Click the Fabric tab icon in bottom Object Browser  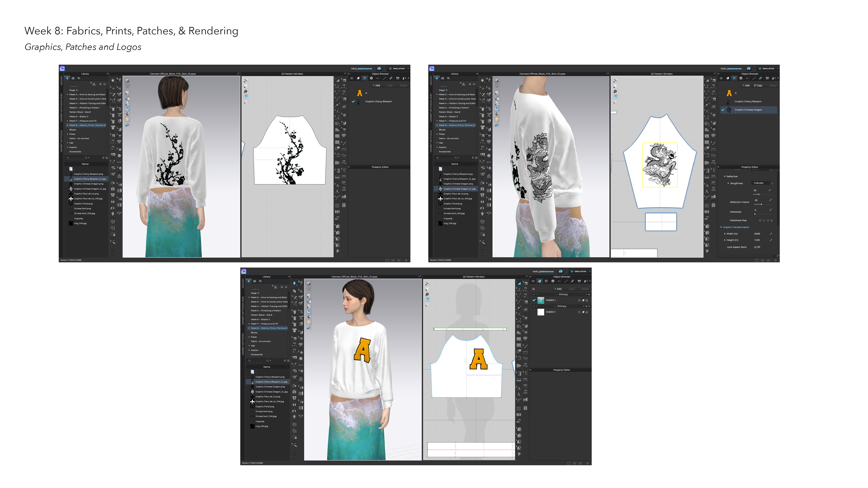[540, 281]
